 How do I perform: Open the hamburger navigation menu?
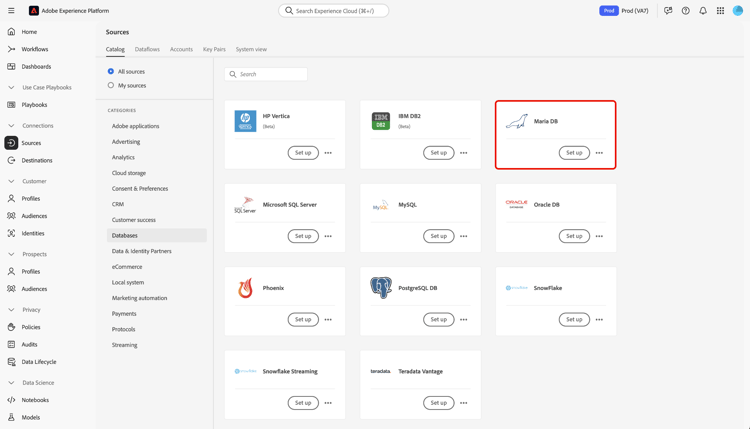point(11,11)
